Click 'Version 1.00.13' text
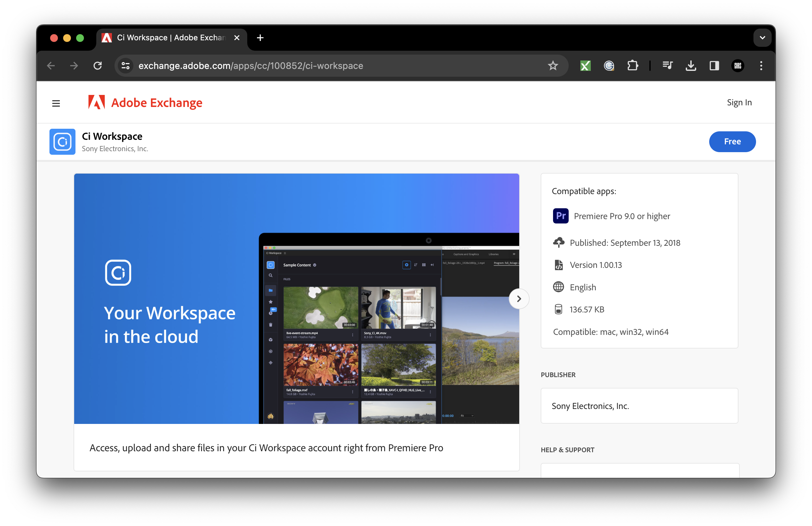The image size is (812, 526). pyautogui.click(x=595, y=265)
